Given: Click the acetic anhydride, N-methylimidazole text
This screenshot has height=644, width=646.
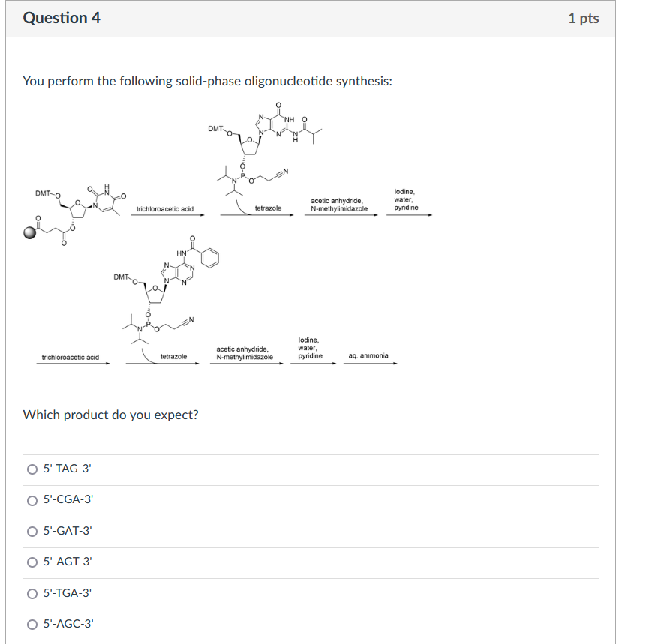Looking at the screenshot, I should [x=338, y=202].
